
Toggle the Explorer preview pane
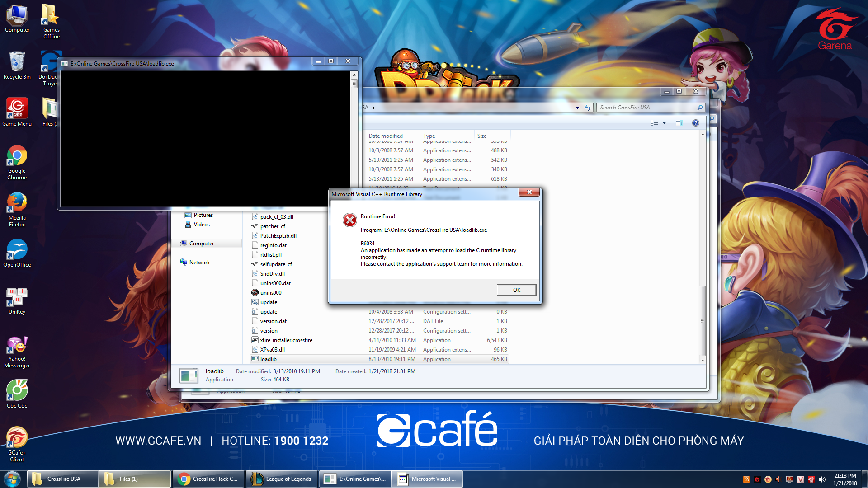pyautogui.click(x=679, y=123)
